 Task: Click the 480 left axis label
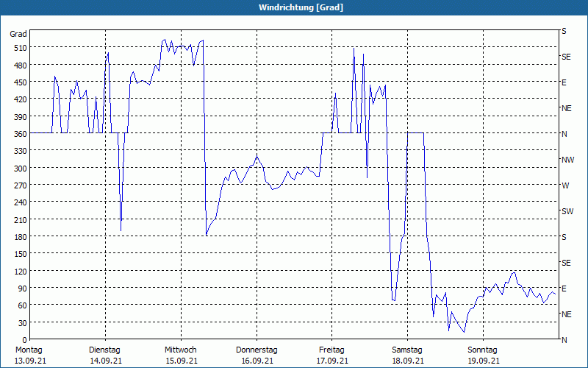[21, 66]
